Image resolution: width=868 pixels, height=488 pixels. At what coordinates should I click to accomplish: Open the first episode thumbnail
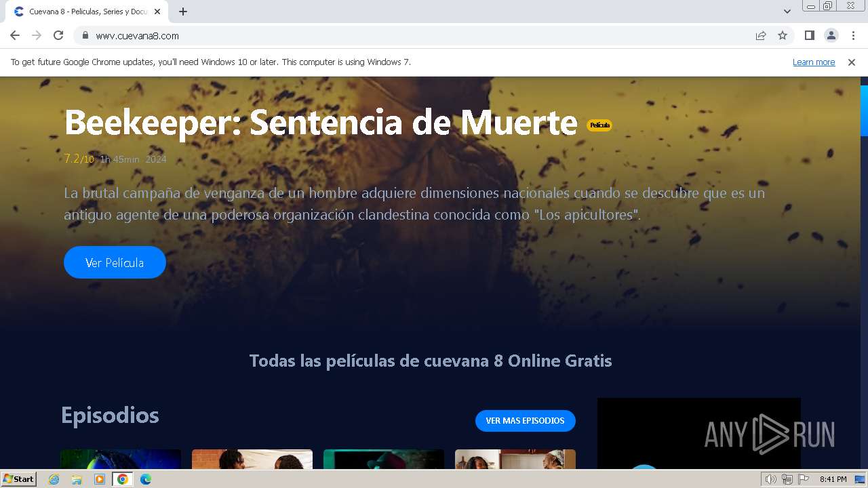(x=121, y=459)
